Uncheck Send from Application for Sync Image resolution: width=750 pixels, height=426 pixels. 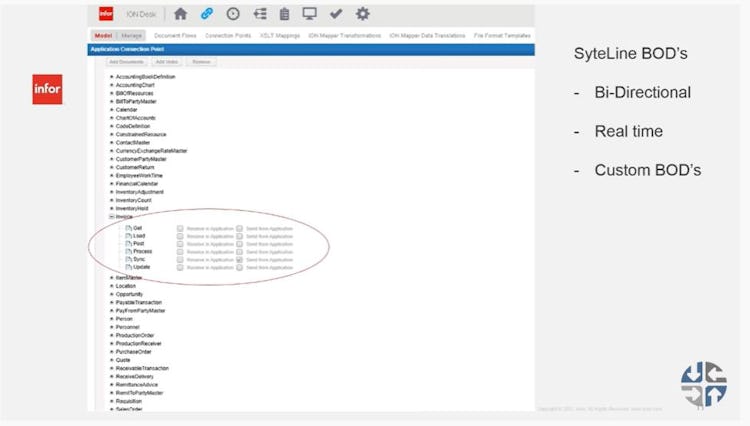[x=239, y=260]
